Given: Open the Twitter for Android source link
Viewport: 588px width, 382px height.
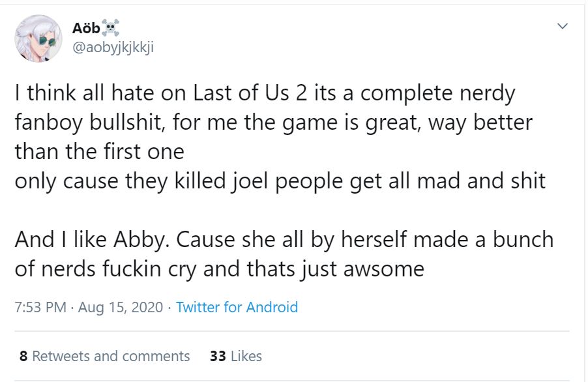Looking at the screenshot, I should tap(237, 307).
